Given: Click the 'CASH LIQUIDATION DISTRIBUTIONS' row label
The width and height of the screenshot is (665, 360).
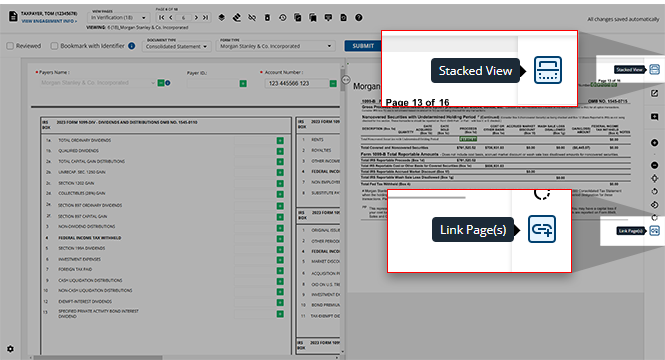Looking at the screenshot, I should pyautogui.click(x=90, y=280).
